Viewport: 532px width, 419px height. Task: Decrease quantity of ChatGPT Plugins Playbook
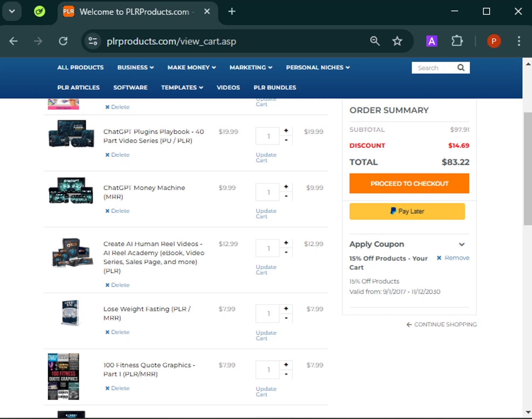point(286,140)
